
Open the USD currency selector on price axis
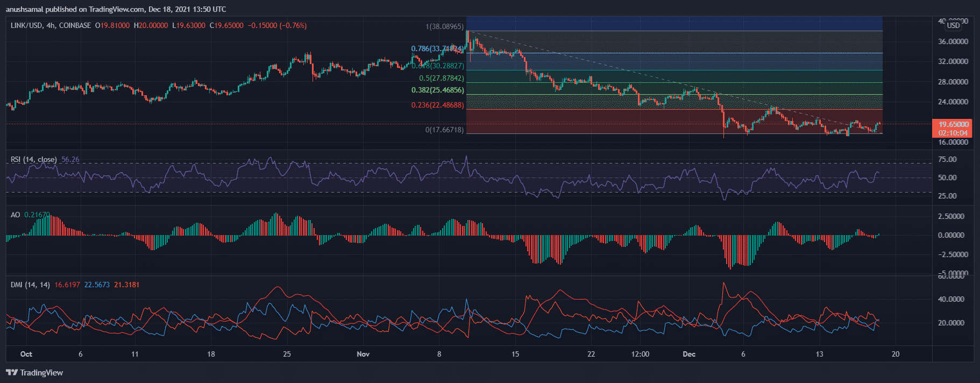pyautogui.click(x=953, y=25)
